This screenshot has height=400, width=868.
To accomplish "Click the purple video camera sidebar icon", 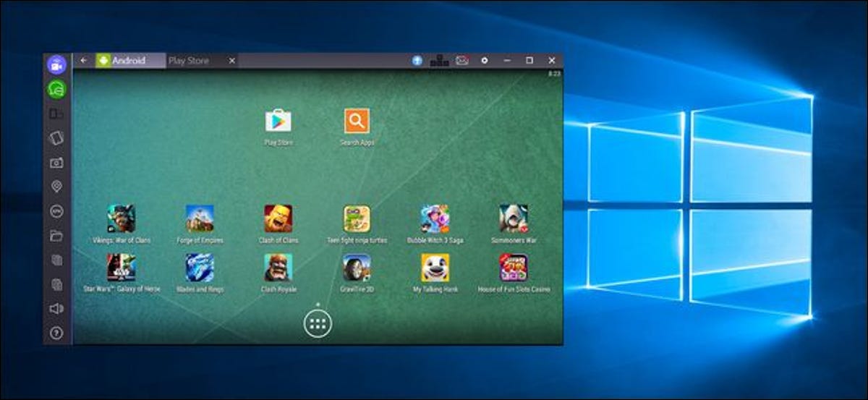I will coord(56,64).
